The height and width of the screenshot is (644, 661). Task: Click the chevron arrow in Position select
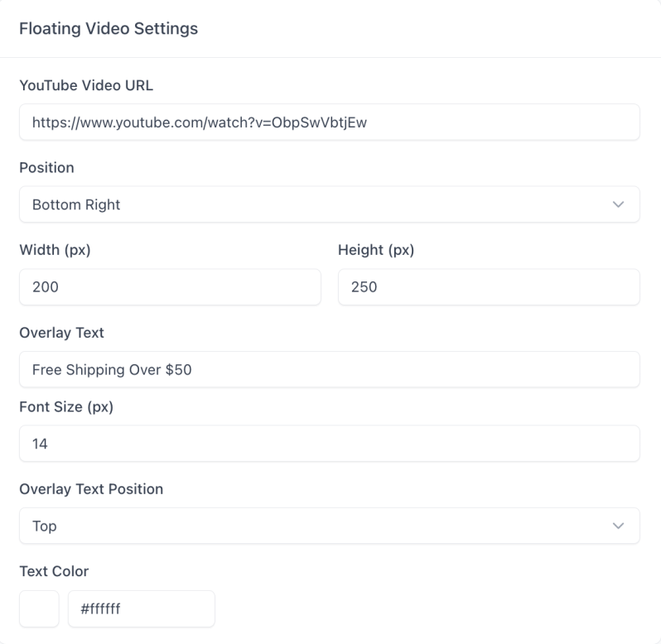(x=617, y=204)
